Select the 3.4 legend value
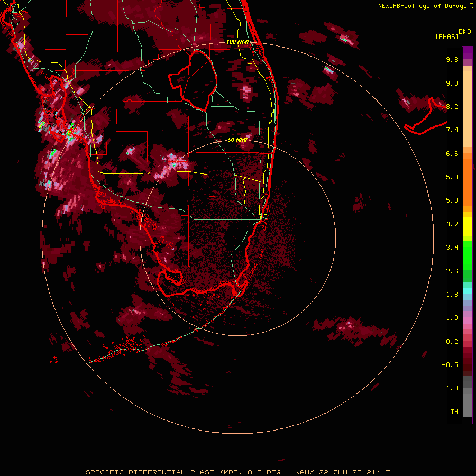 (x=452, y=248)
